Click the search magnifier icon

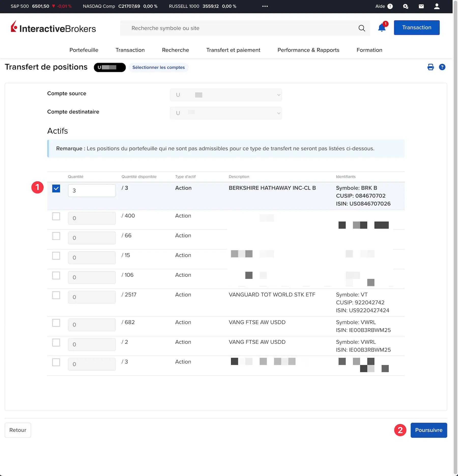(362, 28)
